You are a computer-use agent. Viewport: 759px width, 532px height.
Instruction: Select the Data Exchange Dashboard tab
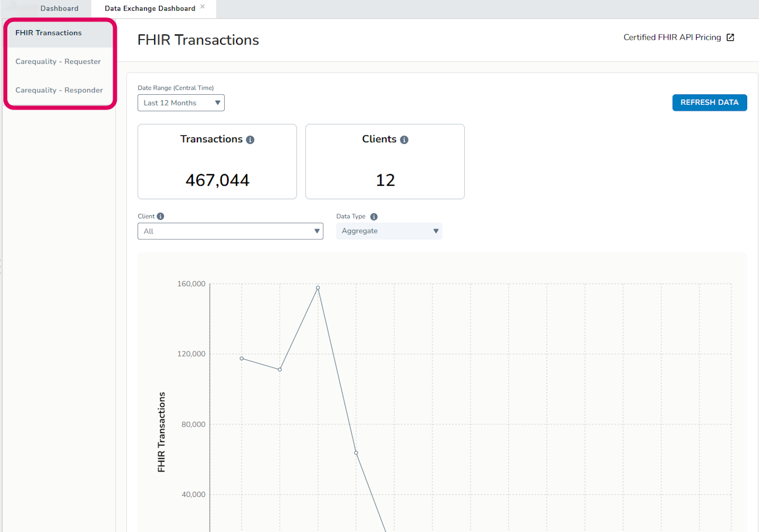(150, 8)
